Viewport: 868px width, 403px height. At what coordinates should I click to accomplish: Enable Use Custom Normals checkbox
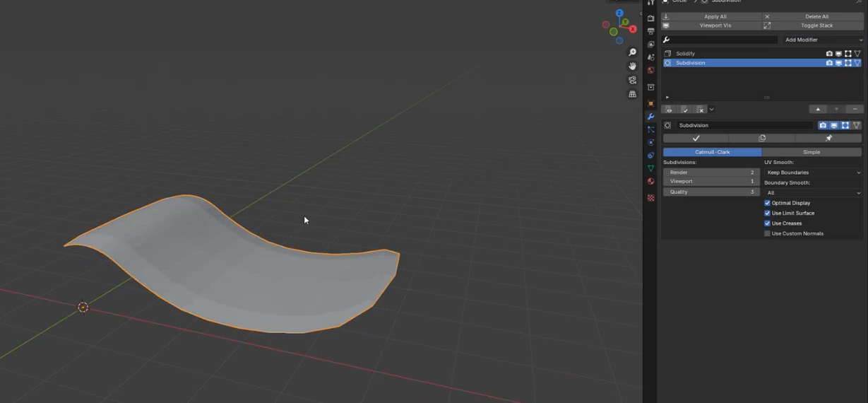(x=767, y=233)
